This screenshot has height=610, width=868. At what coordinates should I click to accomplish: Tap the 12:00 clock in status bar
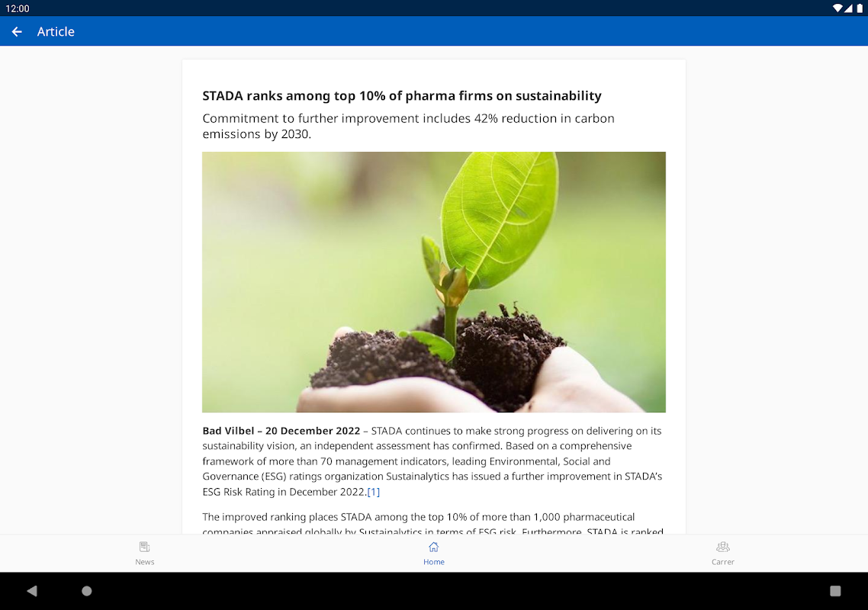pyautogui.click(x=17, y=8)
